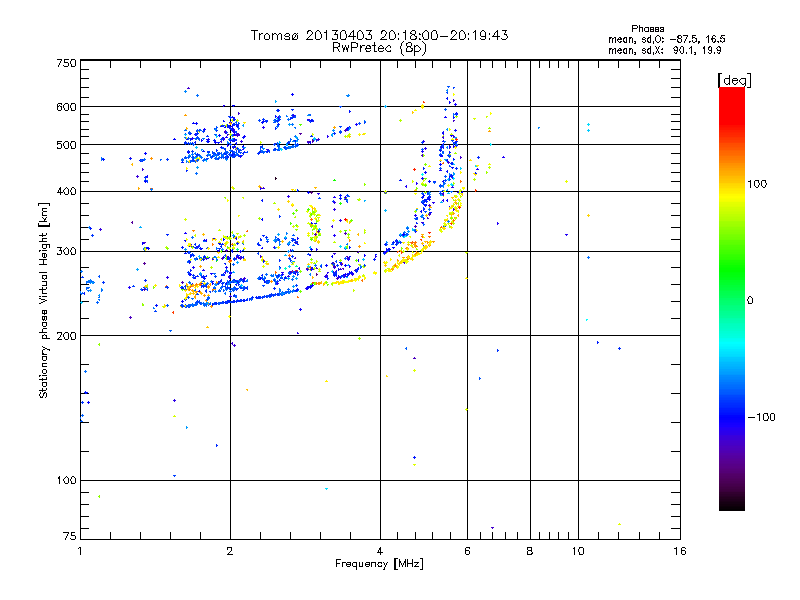Image resolution: width=800 pixels, height=600 pixels.
Task: Click the y-axis tick label "600"
Action: tap(66, 107)
